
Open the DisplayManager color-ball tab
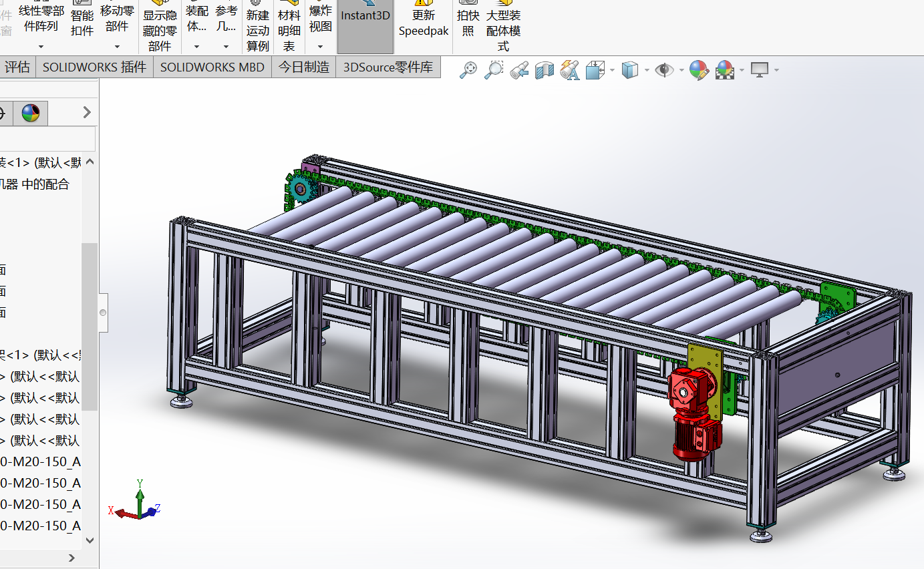[x=31, y=112]
